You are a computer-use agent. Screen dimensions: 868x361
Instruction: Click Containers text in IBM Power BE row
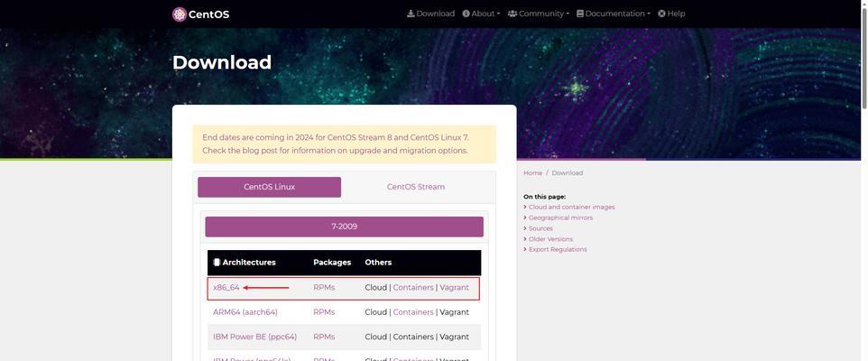(413, 337)
